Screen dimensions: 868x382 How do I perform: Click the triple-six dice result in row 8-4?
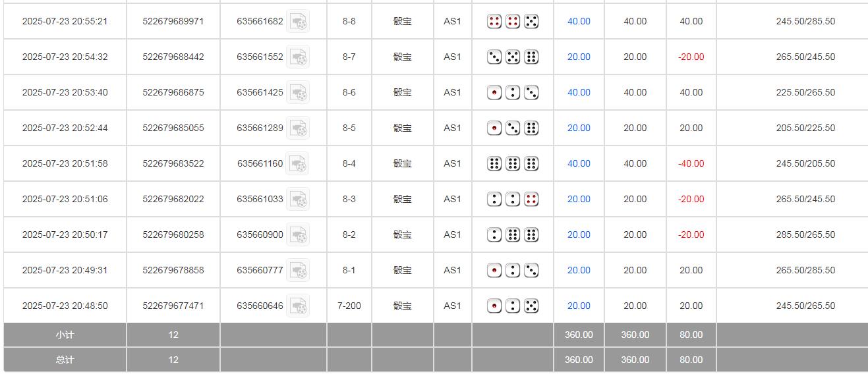pos(513,164)
